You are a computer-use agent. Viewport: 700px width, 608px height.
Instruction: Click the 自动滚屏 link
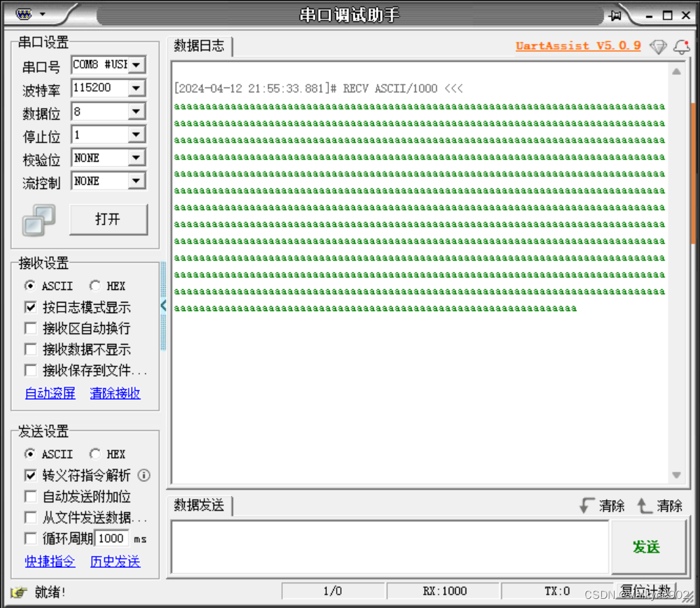pos(50,393)
